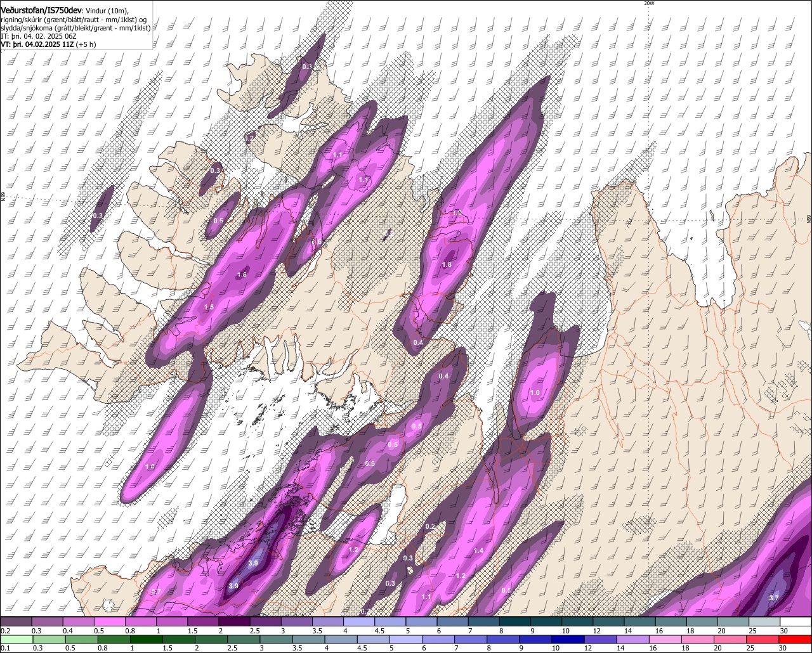The height and width of the screenshot is (653, 812).
Task: Click the '3.5' label under upper legend row
Action: (317, 631)
